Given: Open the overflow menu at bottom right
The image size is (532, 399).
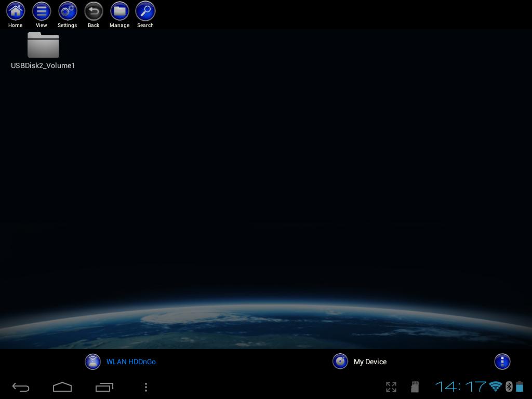Looking at the screenshot, I should 502,361.
